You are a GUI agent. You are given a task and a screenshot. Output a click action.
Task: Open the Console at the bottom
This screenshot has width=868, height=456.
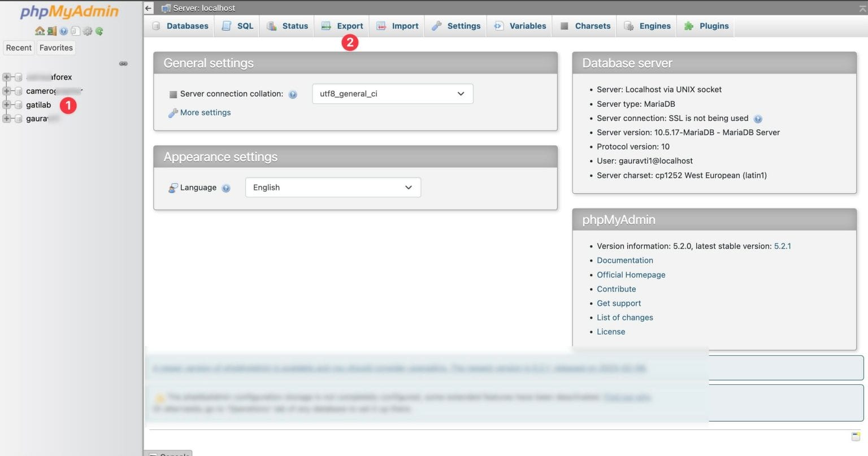click(x=170, y=454)
